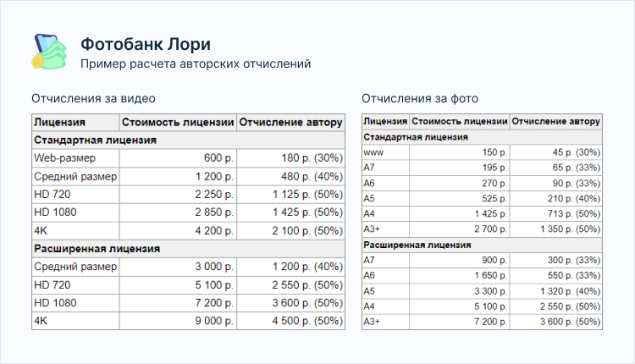Select the www license row in photo table
The width and height of the screenshot is (635, 364).
[x=373, y=152]
